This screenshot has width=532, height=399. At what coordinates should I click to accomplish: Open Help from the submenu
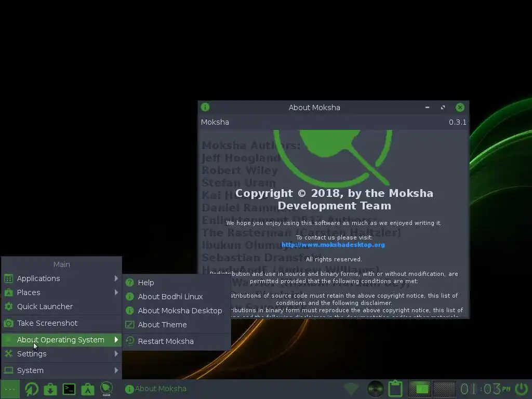pyautogui.click(x=177, y=283)
